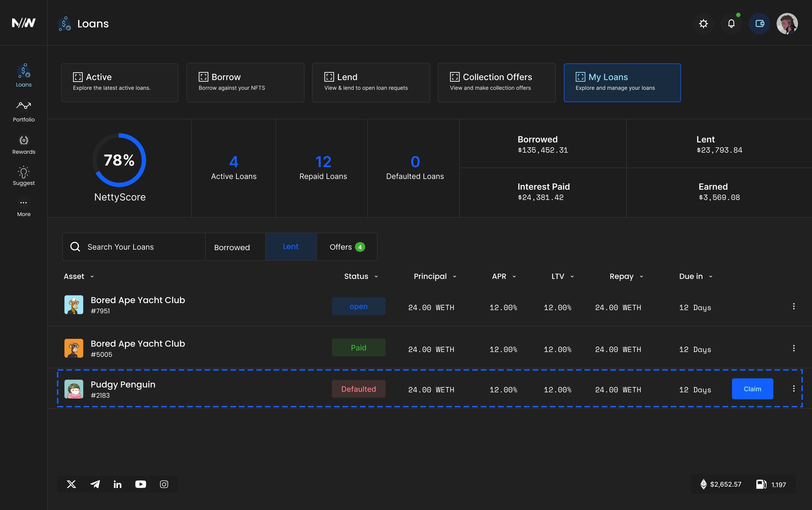812x510 pixels.
Task: Click the X (Twitter) social icon
Action: [71, 484]
